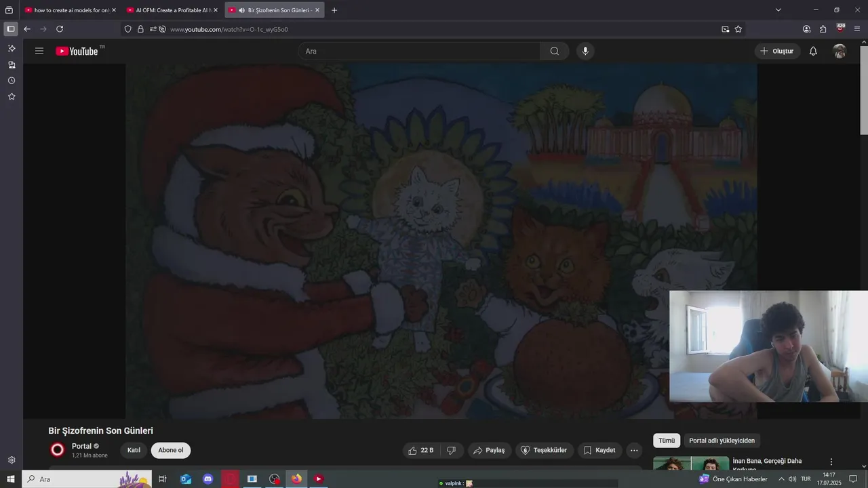Screen dimensions: 868x488
Task: Click the 'Teşekkürler' thanks button
Action: click(544, 450)
